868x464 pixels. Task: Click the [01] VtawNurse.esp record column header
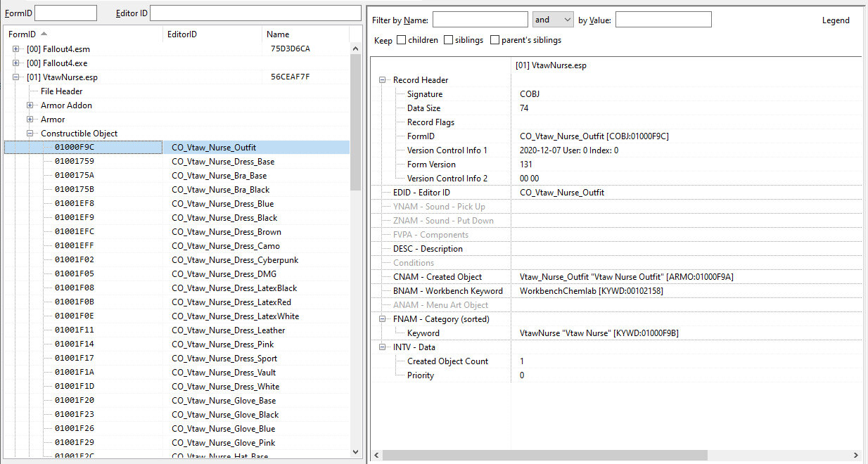[551, 65]
